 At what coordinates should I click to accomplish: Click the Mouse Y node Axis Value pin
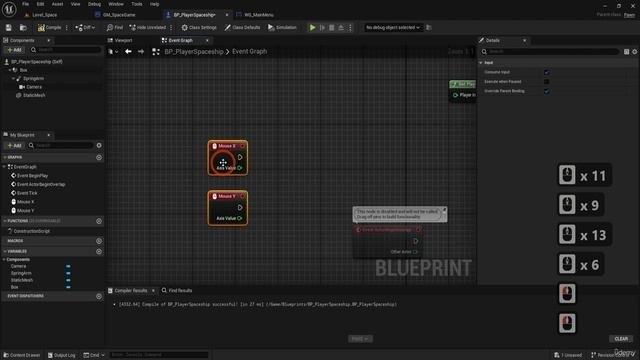click(240, 218)
